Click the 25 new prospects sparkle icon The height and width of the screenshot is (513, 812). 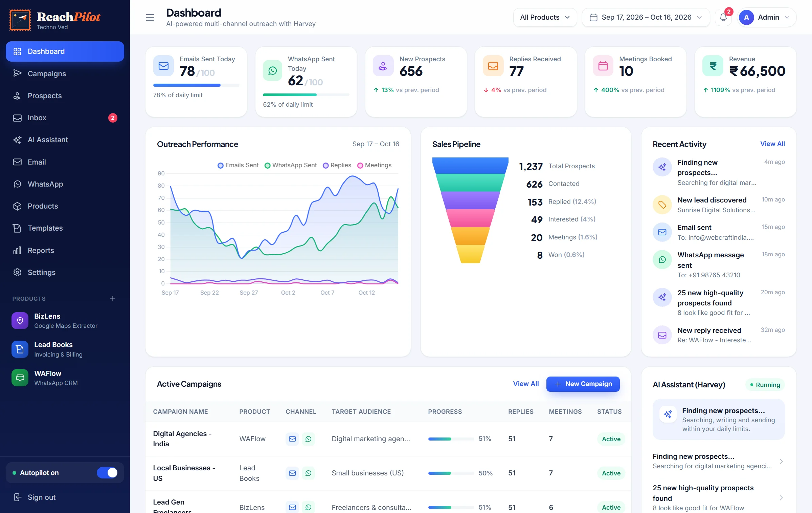(x=662, y=297)
